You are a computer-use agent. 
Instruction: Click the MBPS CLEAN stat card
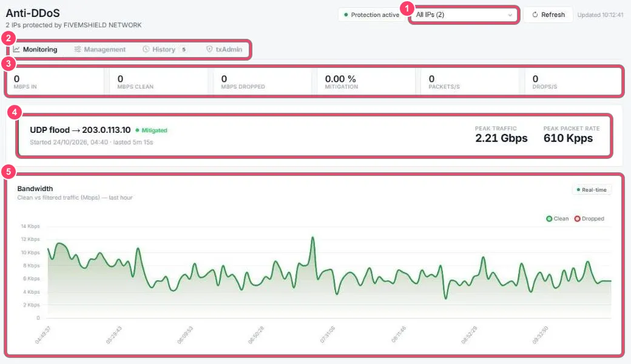pos(158,82)
